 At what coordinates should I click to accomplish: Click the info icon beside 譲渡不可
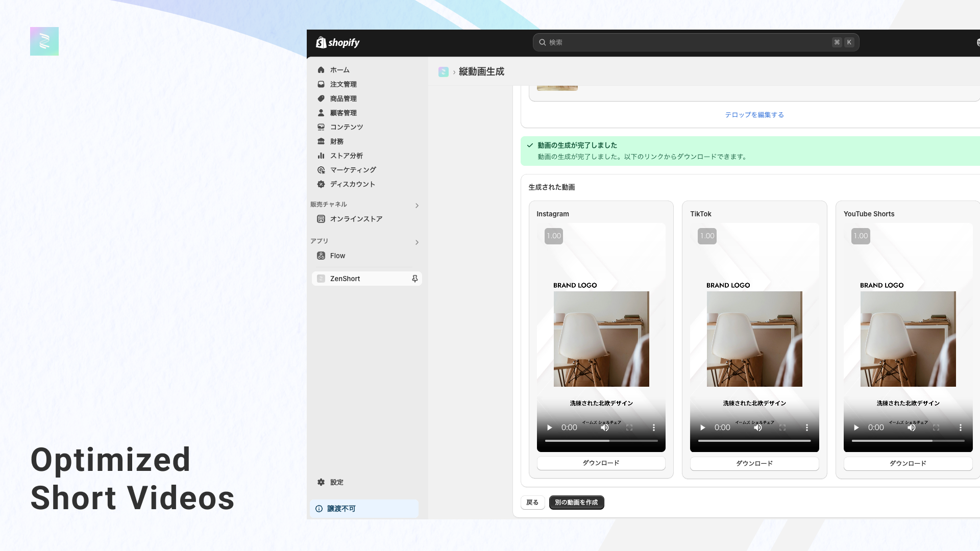(319, 509)
